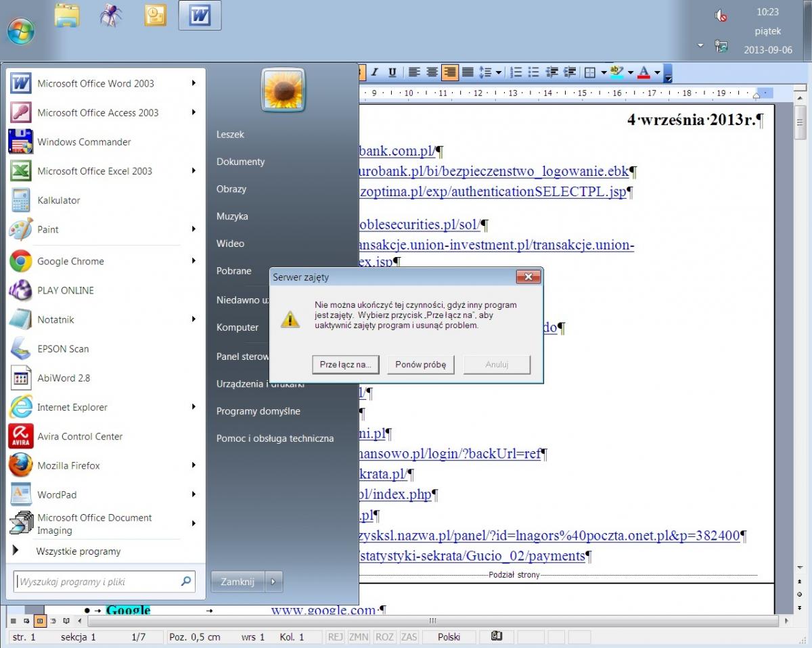This screenshot has height=648, width=812.
Task: Open Obrazy folder from Start menu
Action: (231, 189)
